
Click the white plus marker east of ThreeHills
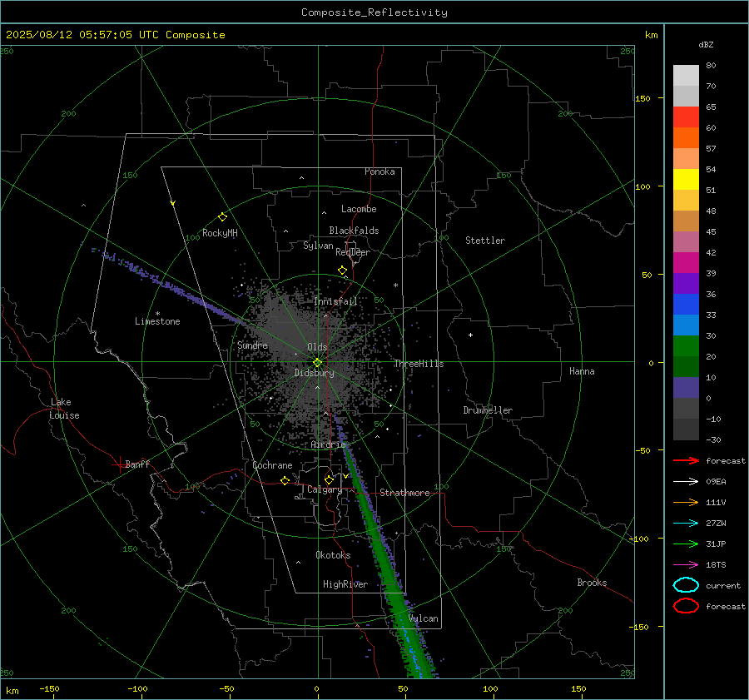pyautogui.click(x=470, y=335)
